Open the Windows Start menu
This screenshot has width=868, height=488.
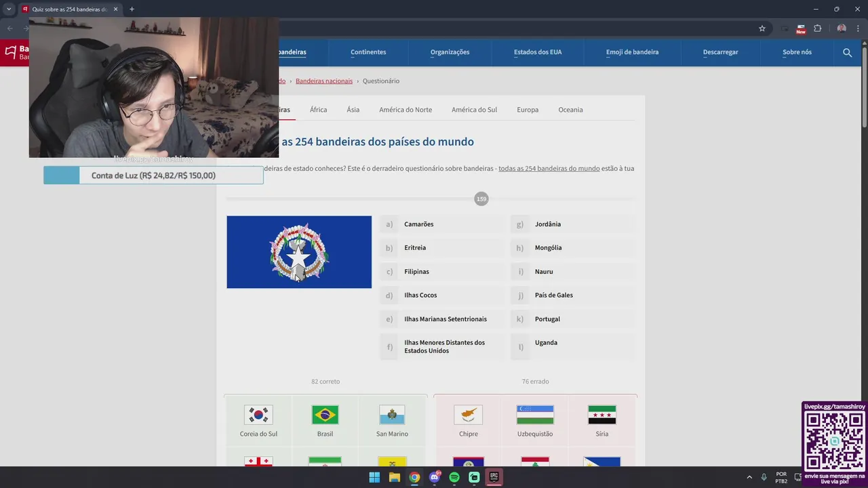pos(374,477)
